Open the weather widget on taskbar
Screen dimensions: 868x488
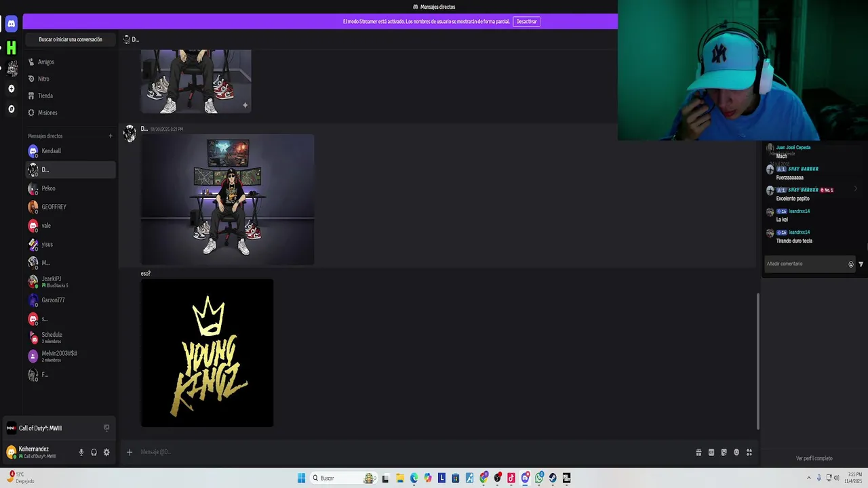coord(19,478)
